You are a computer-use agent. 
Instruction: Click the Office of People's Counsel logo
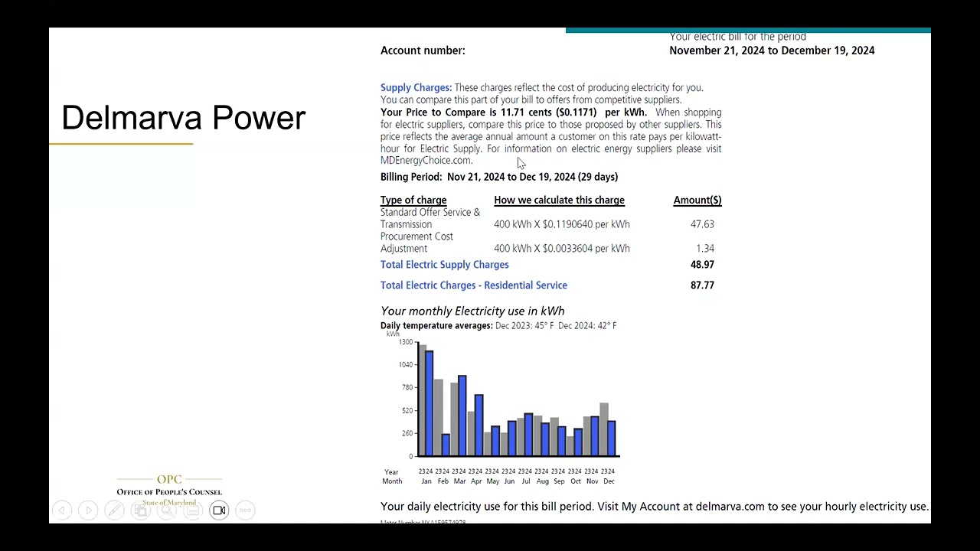point(169,490)
